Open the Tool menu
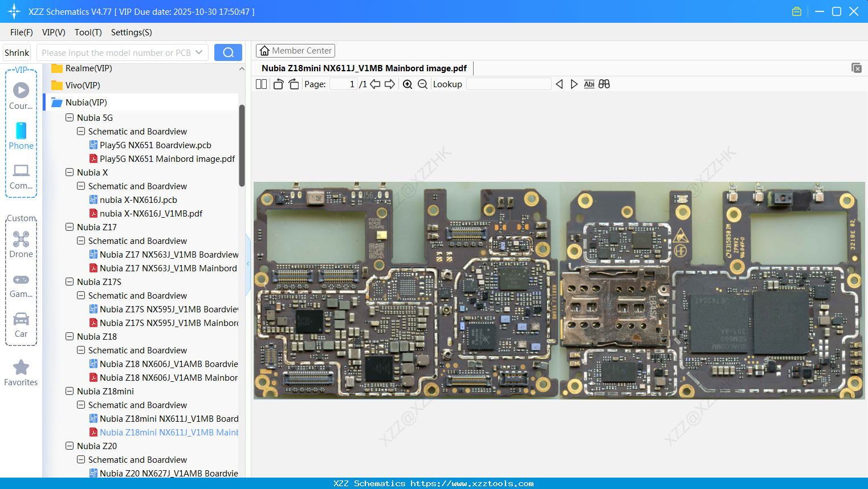 click(x=88, y=32)
